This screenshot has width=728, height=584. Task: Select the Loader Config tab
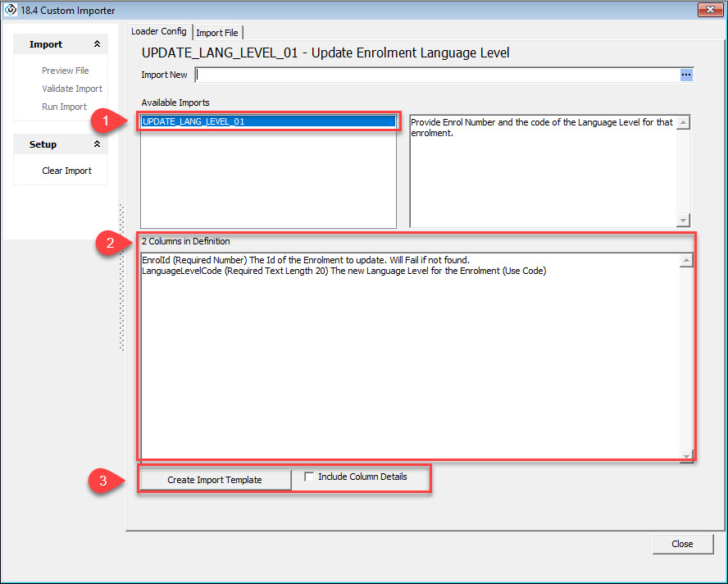(x=159, y=32)
